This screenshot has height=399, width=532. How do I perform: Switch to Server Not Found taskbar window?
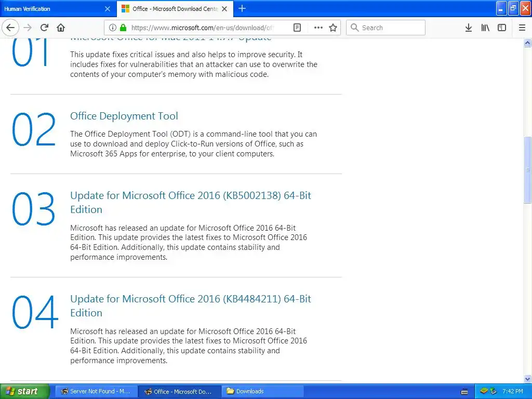coord(96,391)
